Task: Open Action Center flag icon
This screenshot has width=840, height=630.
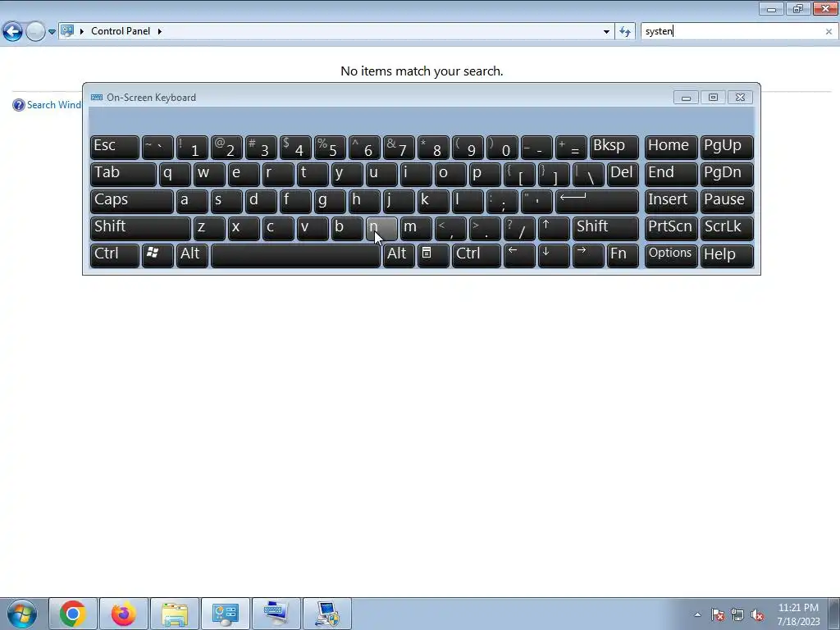Action: (718, 614)
